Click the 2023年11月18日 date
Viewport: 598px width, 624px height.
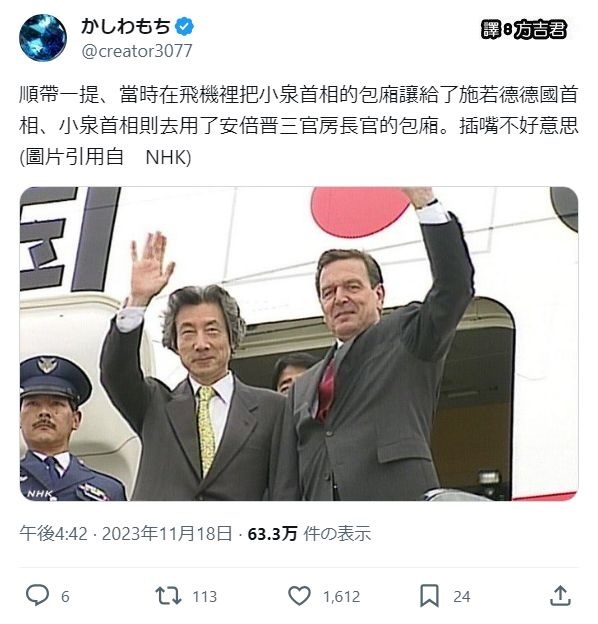(x=167, y=533)
